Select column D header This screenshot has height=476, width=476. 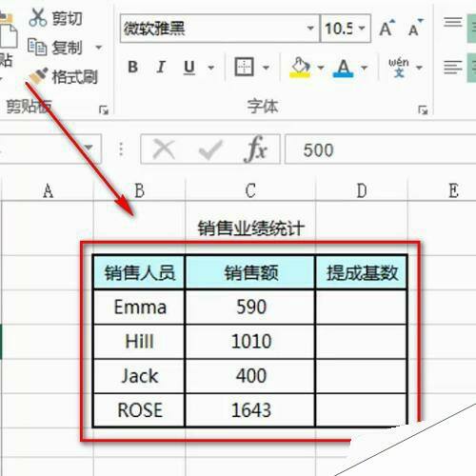tap(362, 190)
